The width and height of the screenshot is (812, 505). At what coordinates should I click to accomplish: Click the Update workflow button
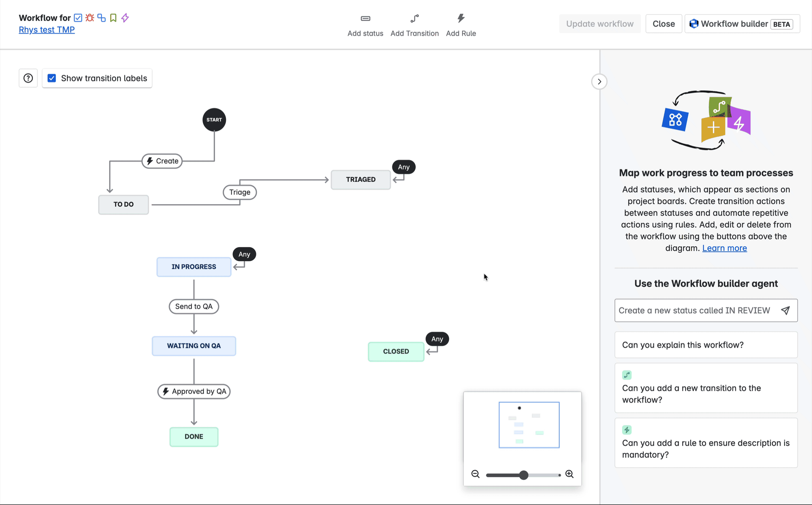click(x=600, y=24)
